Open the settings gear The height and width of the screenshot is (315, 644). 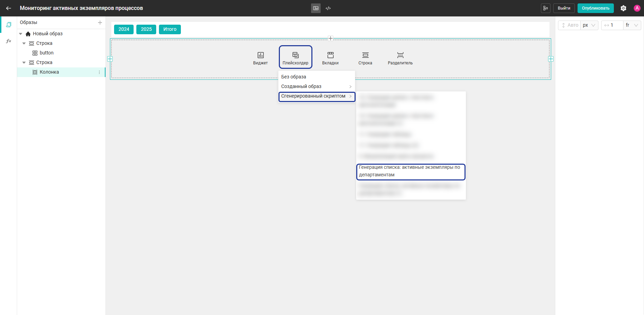(x=623, y=8)
